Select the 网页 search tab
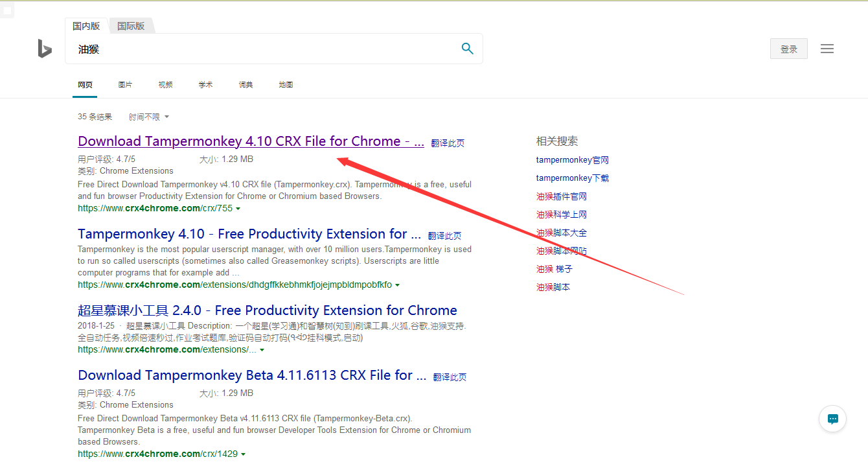Screen dimensions: 868x466 pos(85,85)
